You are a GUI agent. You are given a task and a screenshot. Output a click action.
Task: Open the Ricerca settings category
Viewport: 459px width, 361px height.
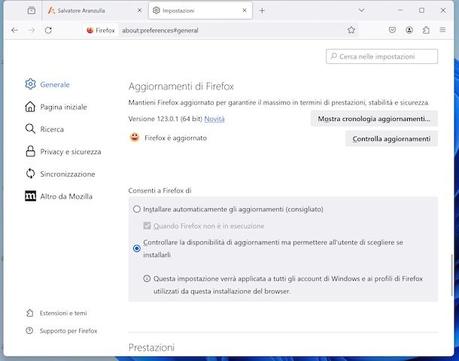44,129
